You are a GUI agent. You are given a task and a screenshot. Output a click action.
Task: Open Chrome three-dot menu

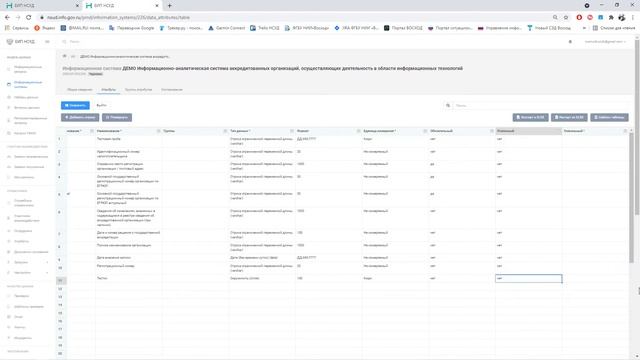(633, 18)
